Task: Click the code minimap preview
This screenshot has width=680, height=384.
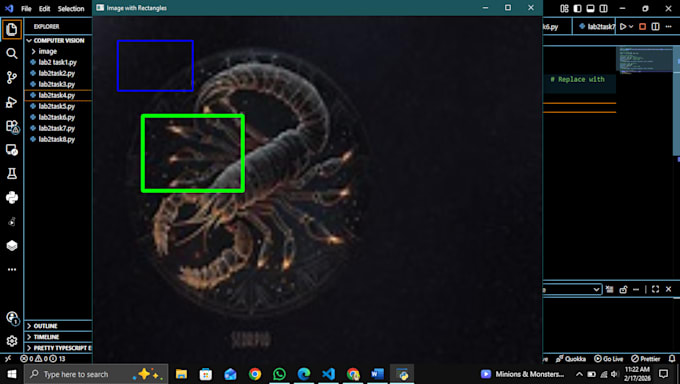Action: pos(644,60)
